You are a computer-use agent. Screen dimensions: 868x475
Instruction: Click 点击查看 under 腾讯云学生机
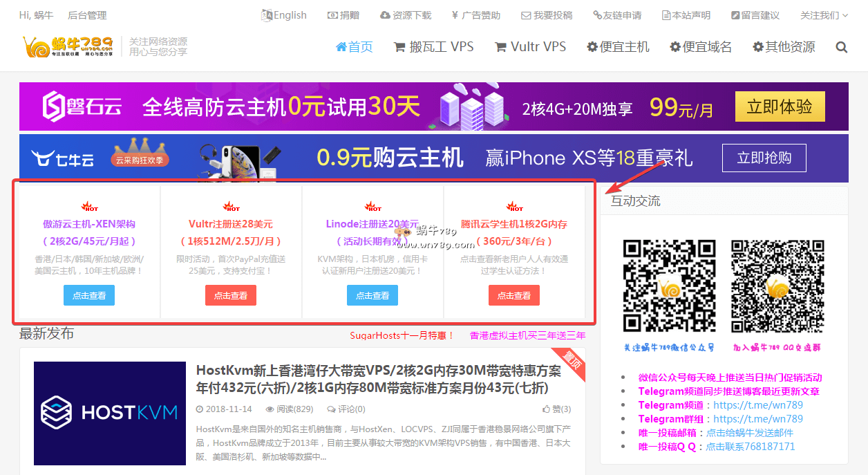click(x=513, y=295)
